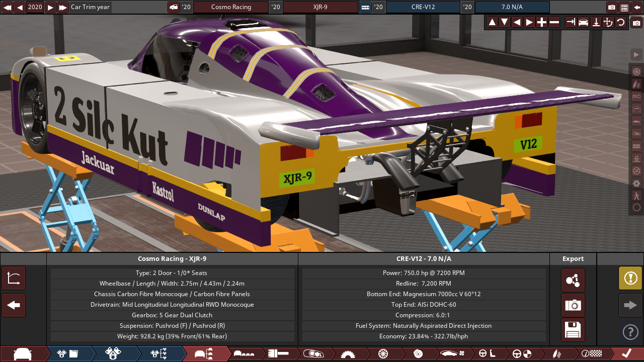
Task: Open the detail list icon in the top bar
Action: tap(624, 7)
